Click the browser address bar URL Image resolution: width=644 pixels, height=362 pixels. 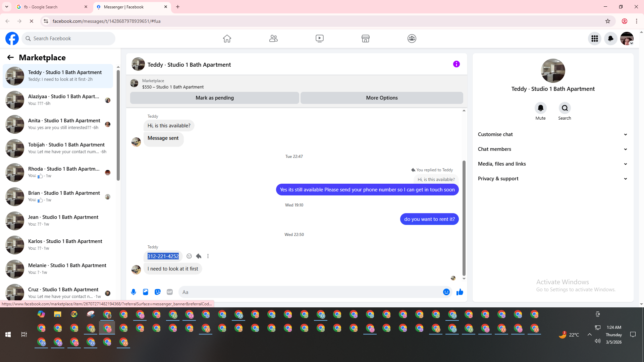click(x=106, y=21)
